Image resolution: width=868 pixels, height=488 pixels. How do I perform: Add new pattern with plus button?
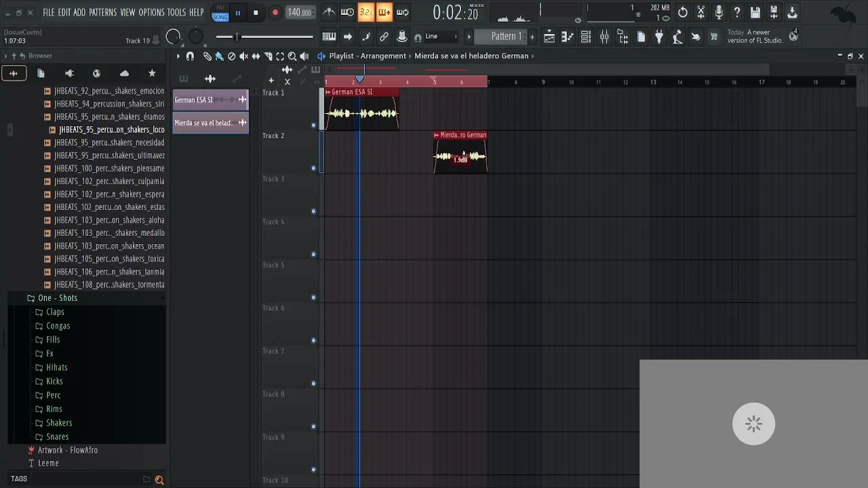coord(532,37)
